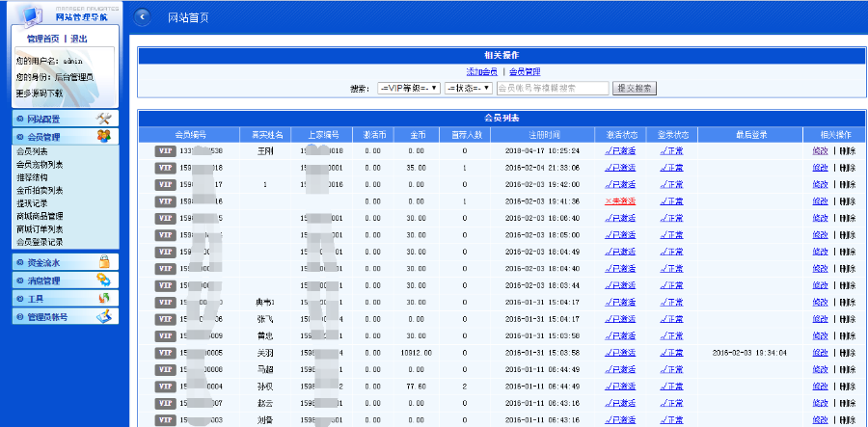Image resolution: width=868 pixels, height=427 pixels.
Task: Open 会员登录记录 in the sidebar
Action: pos(40,242)
